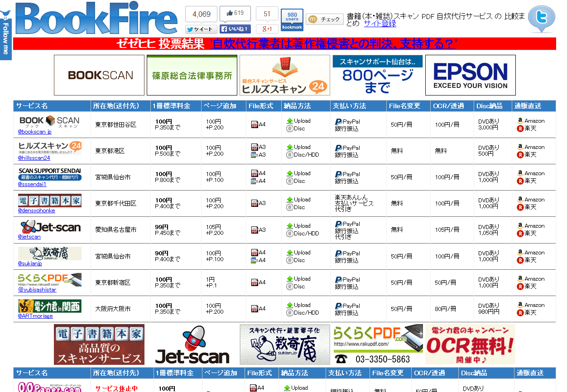This screenshot has height=392, width=567.
Task: Open the 数寄庵 スキャン代行 banner
Action: point(285,344)
